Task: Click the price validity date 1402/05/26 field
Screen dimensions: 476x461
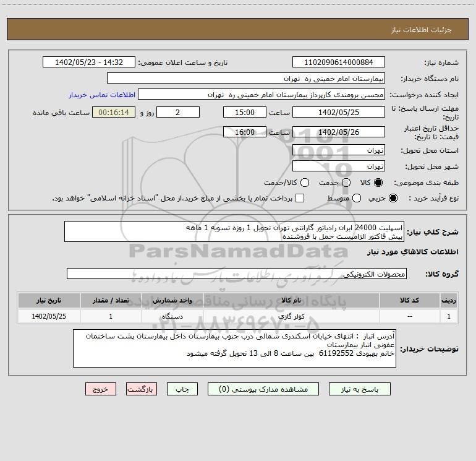Action: [339, 132]
